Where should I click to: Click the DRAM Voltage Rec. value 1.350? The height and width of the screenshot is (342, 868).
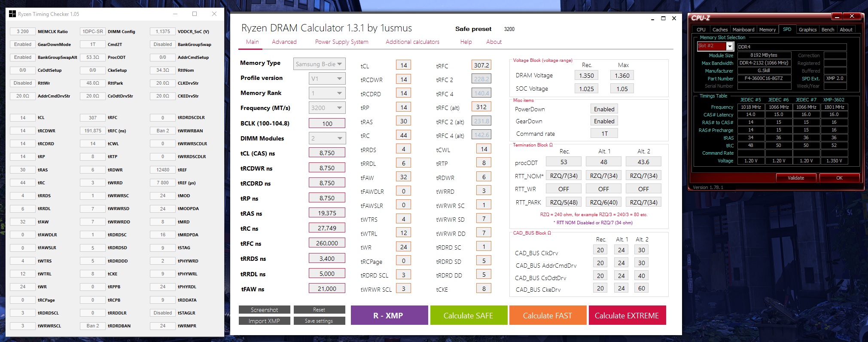[x=586, y=76]
